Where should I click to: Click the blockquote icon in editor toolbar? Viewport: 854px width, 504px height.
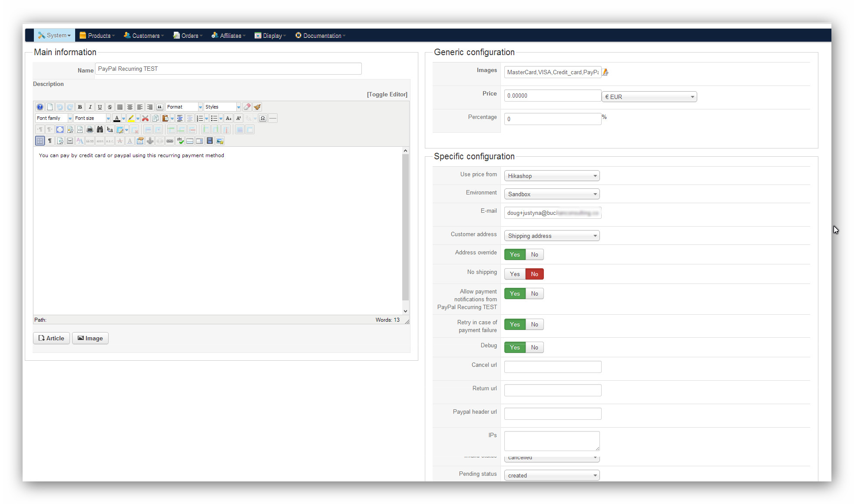click(x=160, y=107)
